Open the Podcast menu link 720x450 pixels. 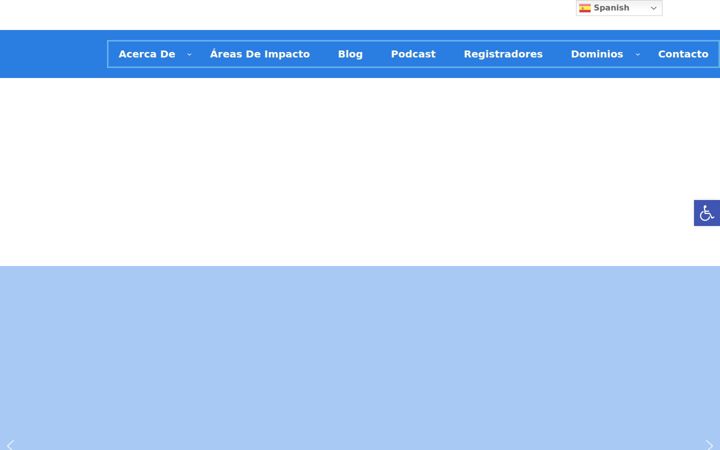[x=413, y=54]
